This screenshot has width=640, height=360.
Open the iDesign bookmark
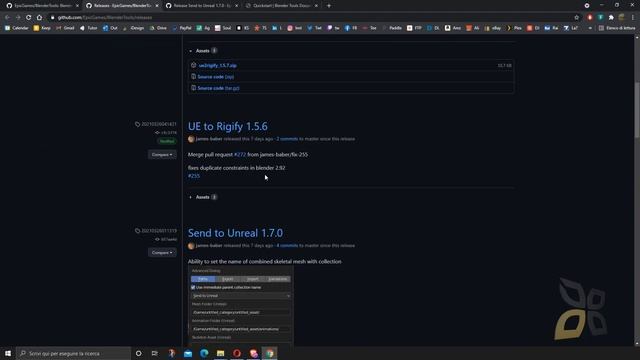(x=133, y=28)
